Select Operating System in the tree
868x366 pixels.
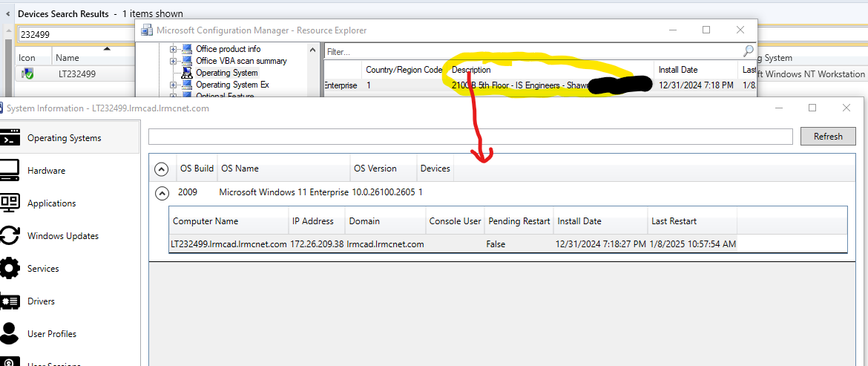click(x=226, y=73)
